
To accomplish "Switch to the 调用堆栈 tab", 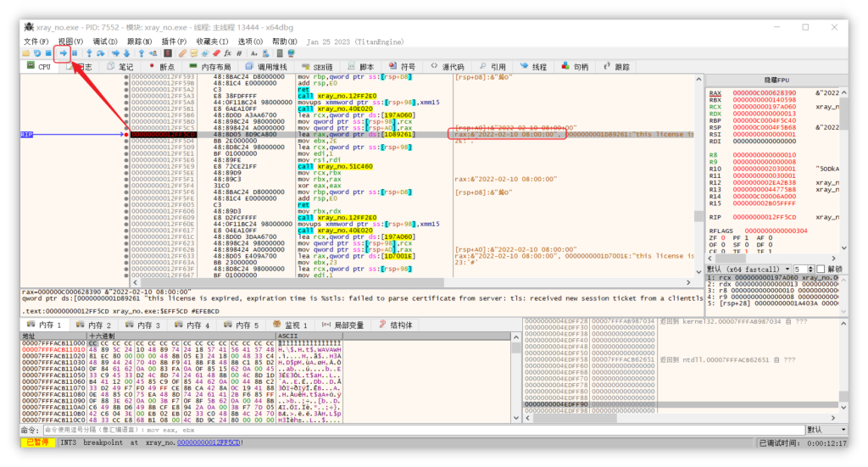I will pyautogui.click(x=267, y=67).
